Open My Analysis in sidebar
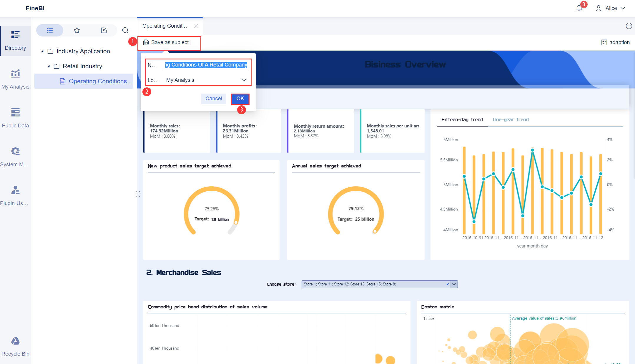The height and width of the screenshot is (364, 635). [x=15, y=79]
